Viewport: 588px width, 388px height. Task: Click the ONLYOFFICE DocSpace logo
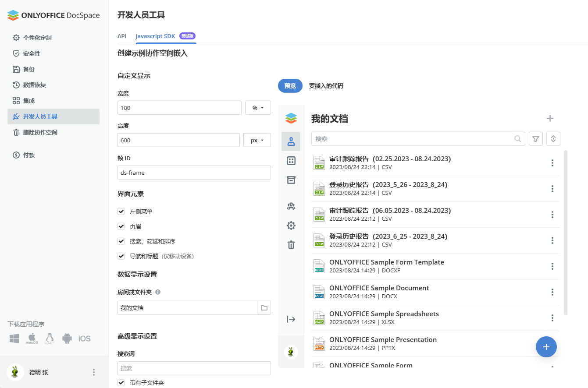coord(53,15)
